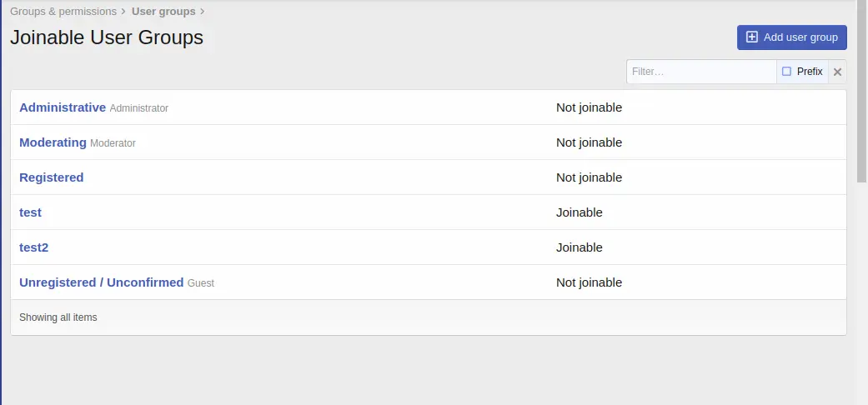Click the Add user group button
The width and height of the screenshot is (868, 405).
point(791,37)
